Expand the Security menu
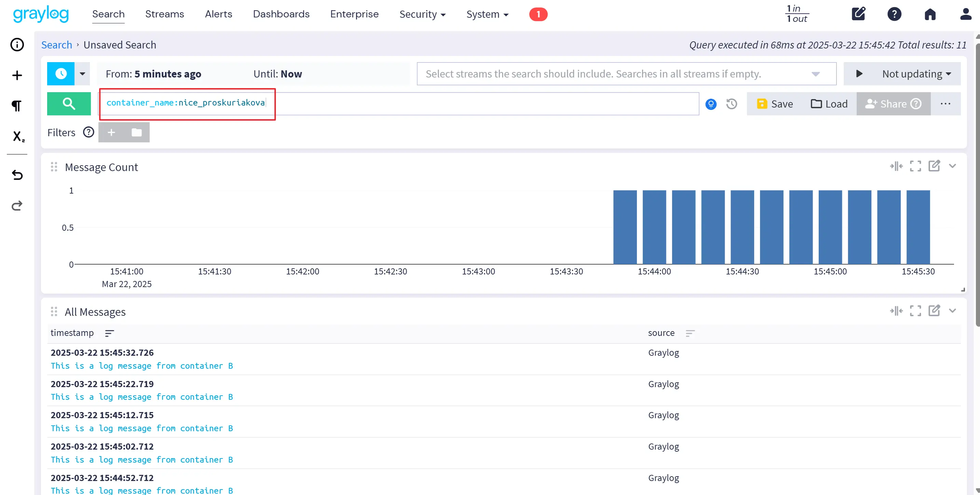The height and width of the screenshot is (495, 980). tap(422, 14)
